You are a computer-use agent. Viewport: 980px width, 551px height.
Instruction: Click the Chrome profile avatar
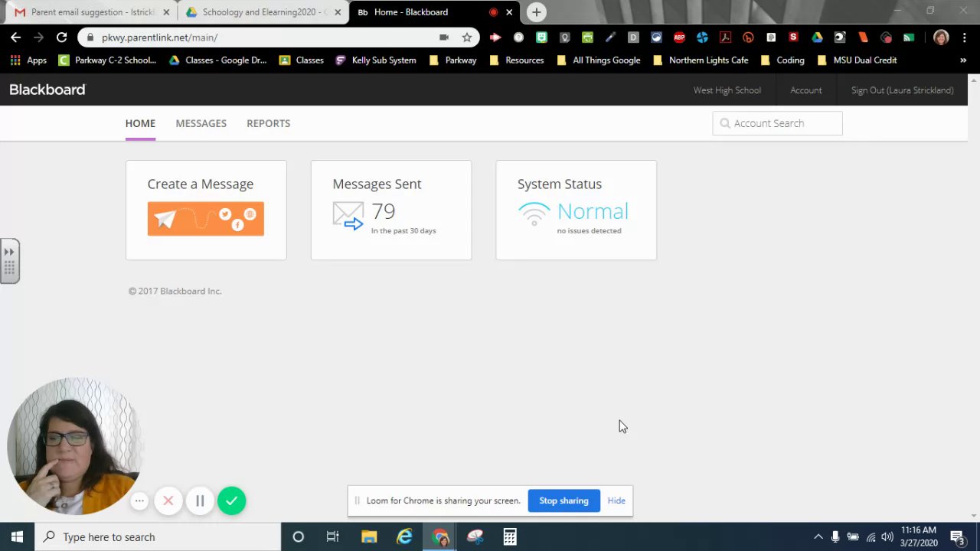[x=941, y=37]
